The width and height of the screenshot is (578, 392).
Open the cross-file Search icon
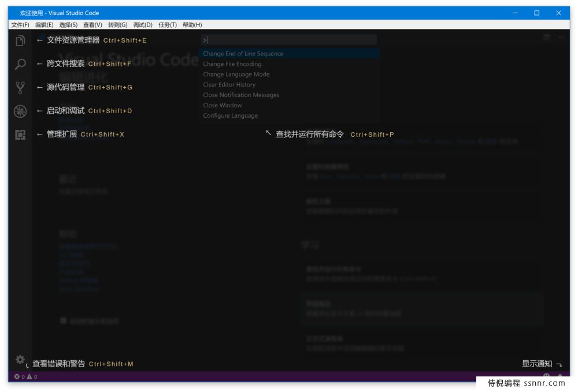click(20, 64)
